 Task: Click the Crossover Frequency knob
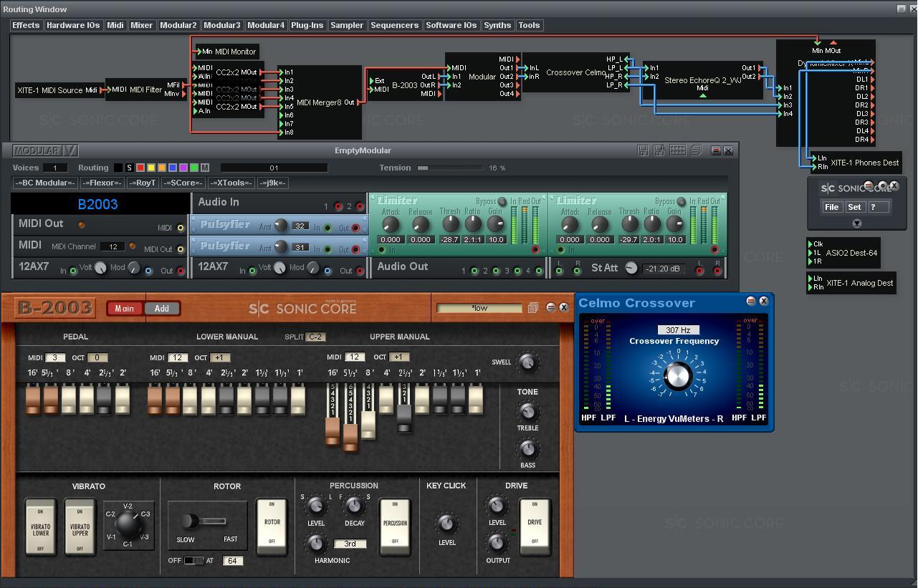677,375
